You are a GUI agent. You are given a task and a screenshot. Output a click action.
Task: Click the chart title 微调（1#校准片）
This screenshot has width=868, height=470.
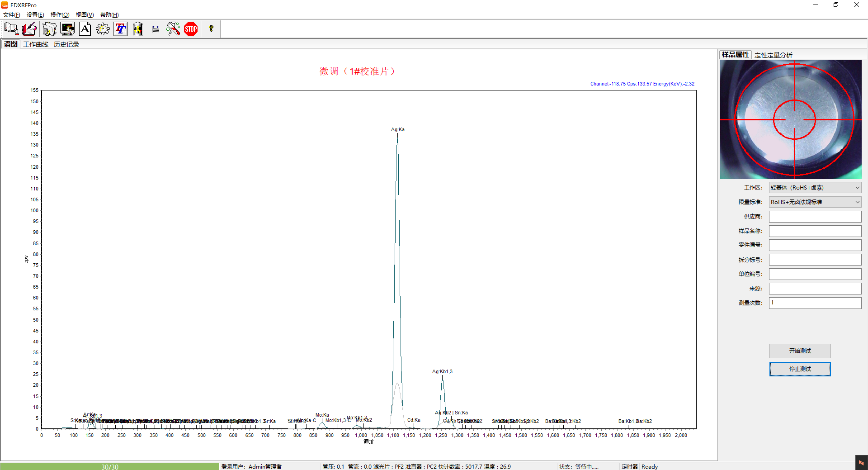point(358,71)
